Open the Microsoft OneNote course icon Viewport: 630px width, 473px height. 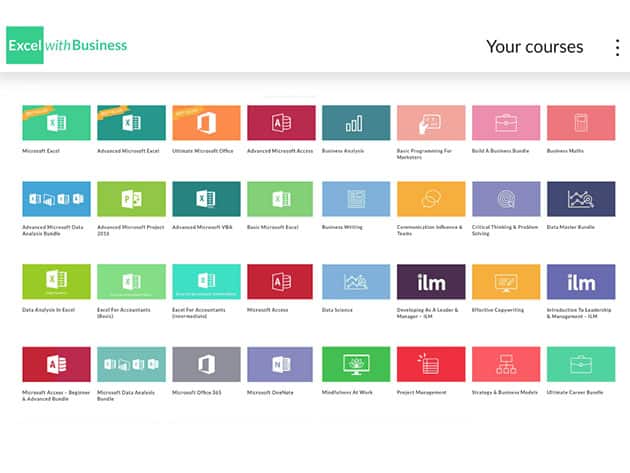pos(281,364)
